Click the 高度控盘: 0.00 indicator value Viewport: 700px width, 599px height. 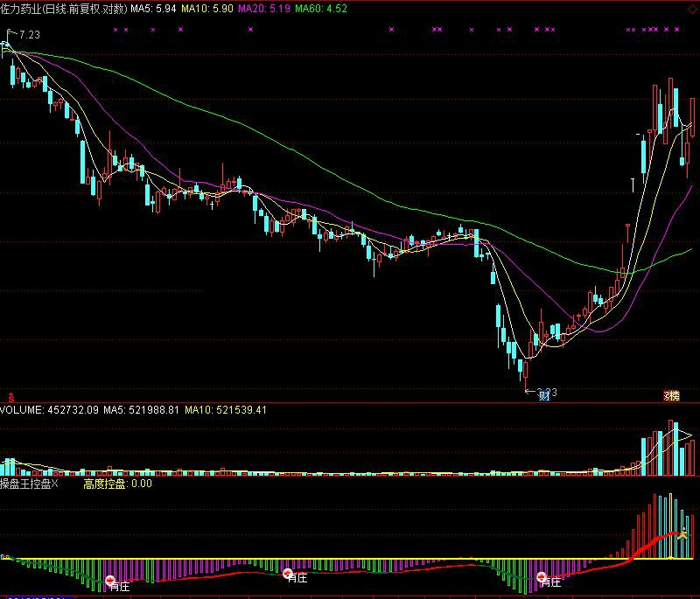pyautogui.click(x=117, y=484)
